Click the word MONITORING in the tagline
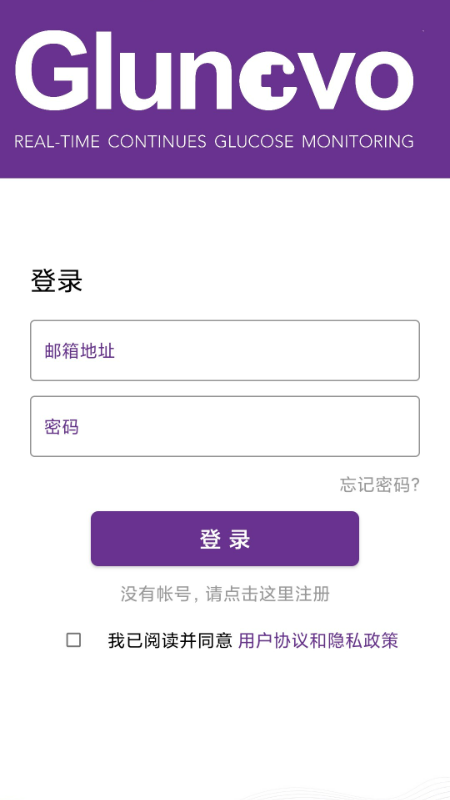 coord(358,141)
